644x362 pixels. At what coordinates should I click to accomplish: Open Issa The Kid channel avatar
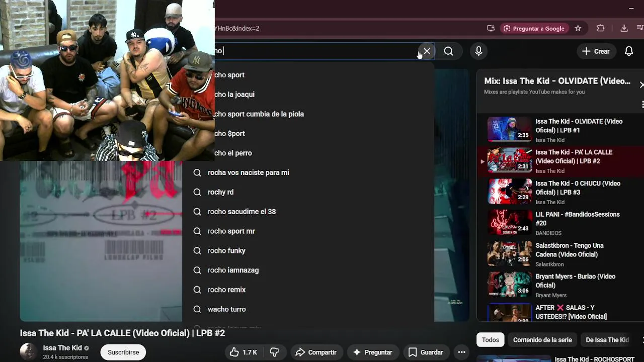pyautogui.click(x=28, y=352)
